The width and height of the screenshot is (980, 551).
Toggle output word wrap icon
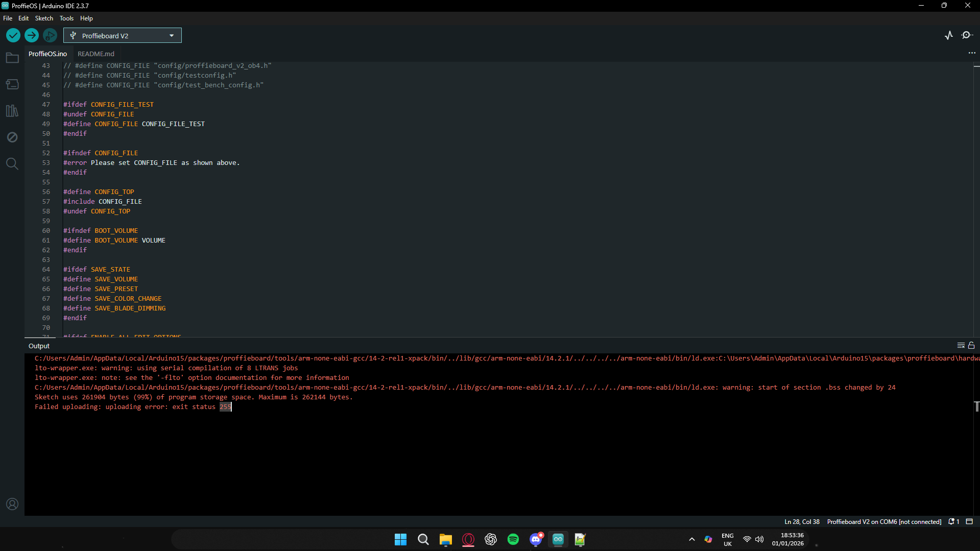[961, 346]
